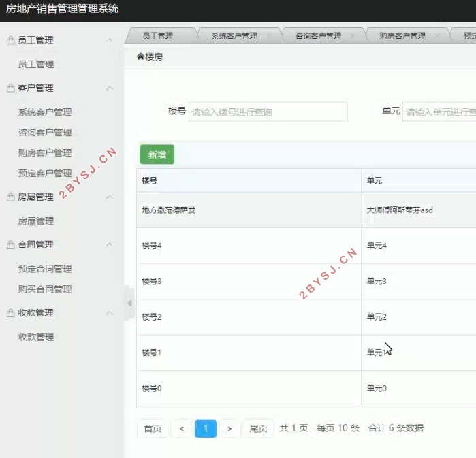Viewport: 476px width, 458px height.
Task: Select the 单元3 table cell
Action: click(x=419, y=281)
